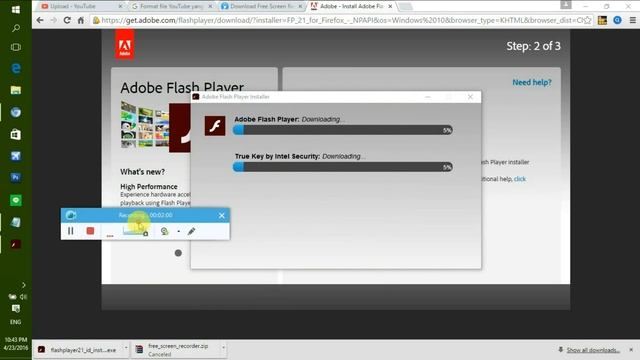640x360 pixels.
Task: Open the green app icon on the taskbar
Action: pyautogui.click(x=16, y=200)
